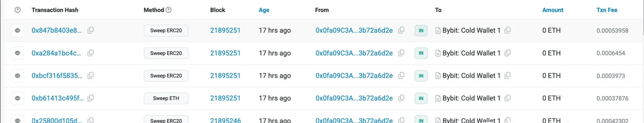
Task: Toggle eye preview for 0xa284a1bc4c row
Action: pos(17,53)
